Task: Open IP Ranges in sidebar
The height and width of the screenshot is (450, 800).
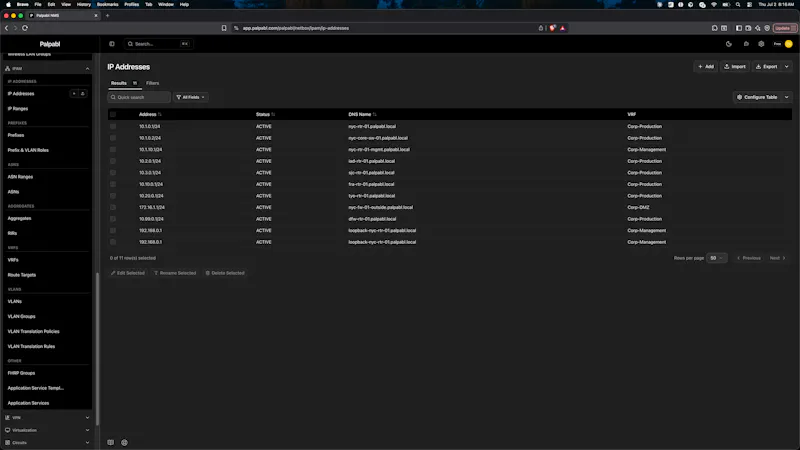Action: click(18, 109)
